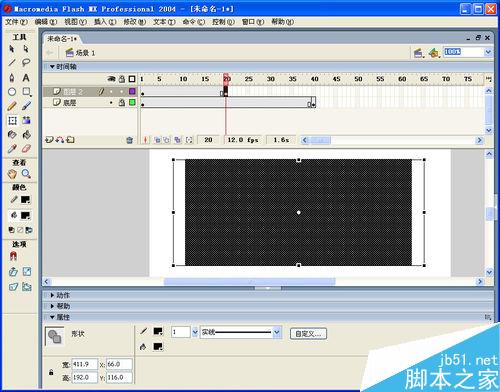Toggle Onion Skin Outlines button
This screenshot has width=500, height=392.
[167, 140]
